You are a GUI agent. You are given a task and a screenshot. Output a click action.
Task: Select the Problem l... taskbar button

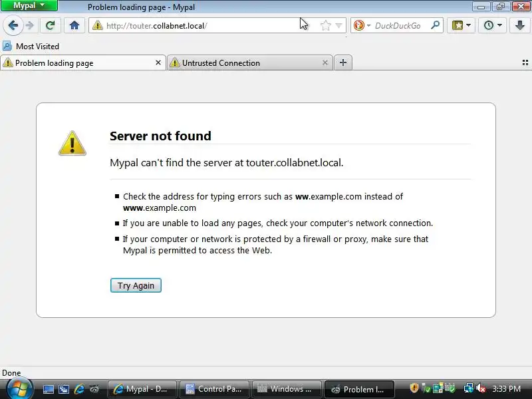(x=359, y=389)
